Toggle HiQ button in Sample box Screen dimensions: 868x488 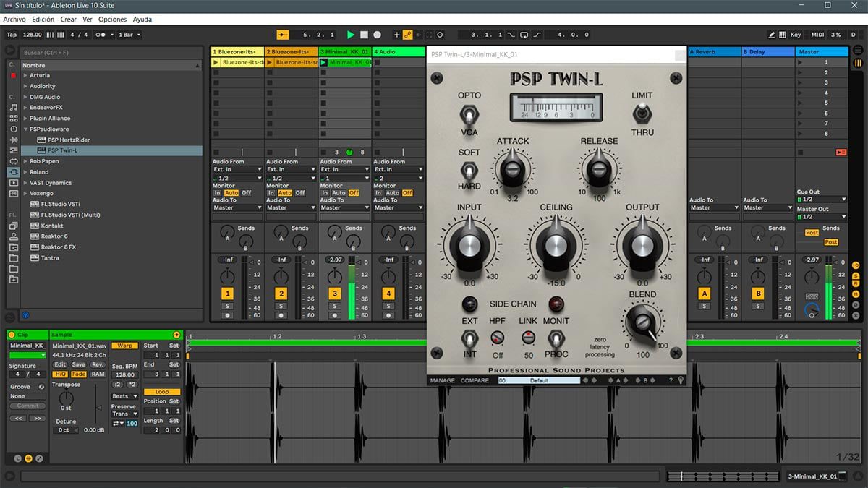[60, 374]
